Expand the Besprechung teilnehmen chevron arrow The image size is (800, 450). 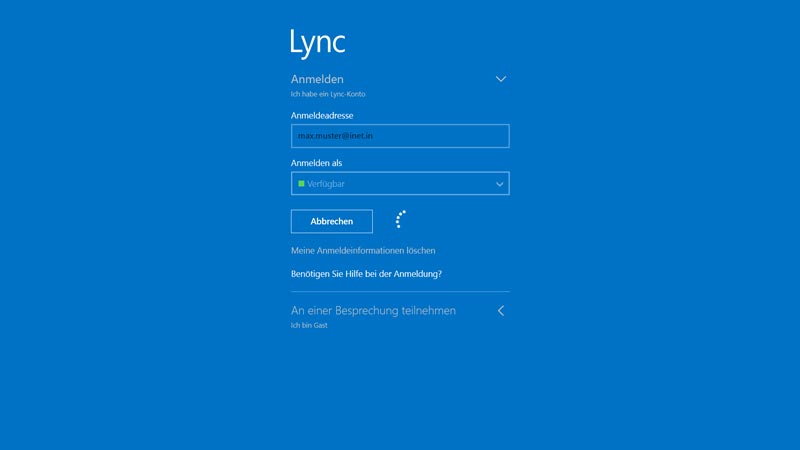(x=501, y=311)
